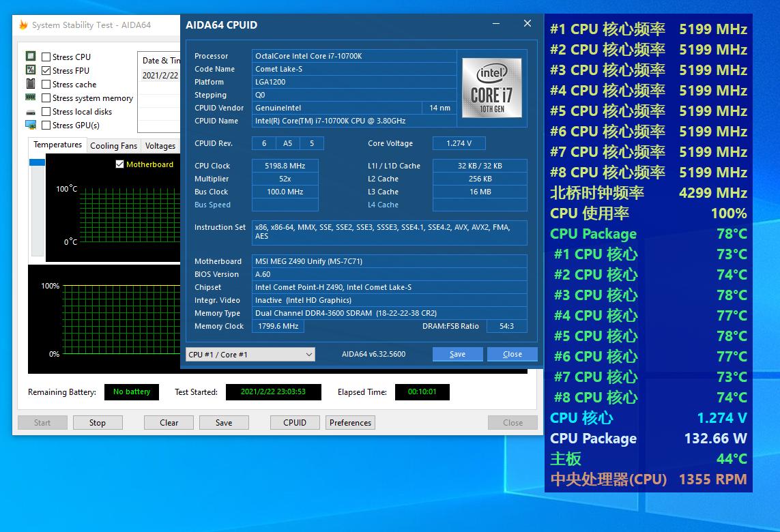Screen dimensions: 780x532
Task: Click the Core Voltage value 1.274 V field
Action: (459, 143)
